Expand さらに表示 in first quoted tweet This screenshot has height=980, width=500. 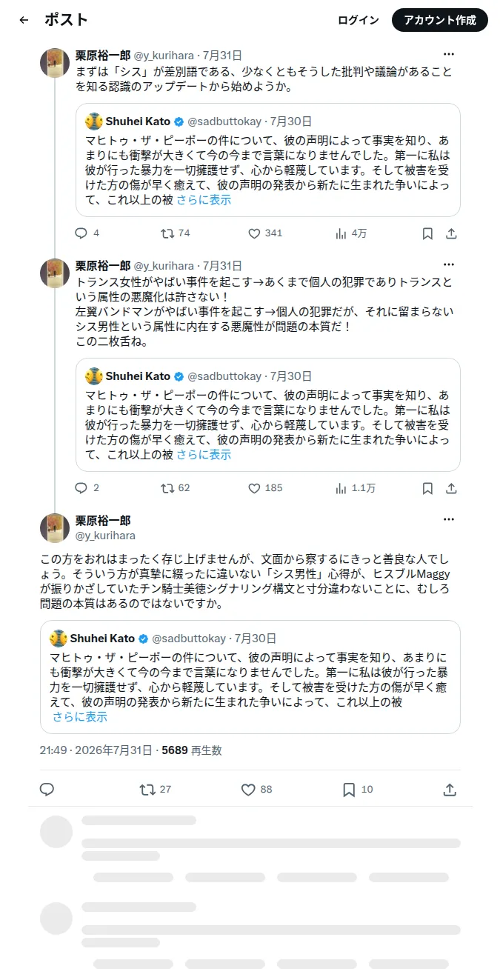tap(204, 200)
